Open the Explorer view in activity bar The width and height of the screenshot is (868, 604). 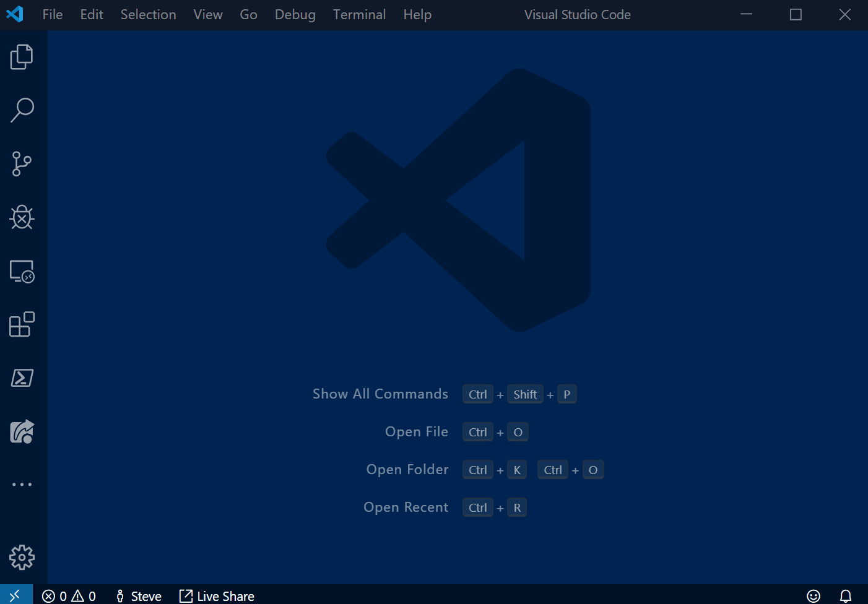click(x=22, y=57)
